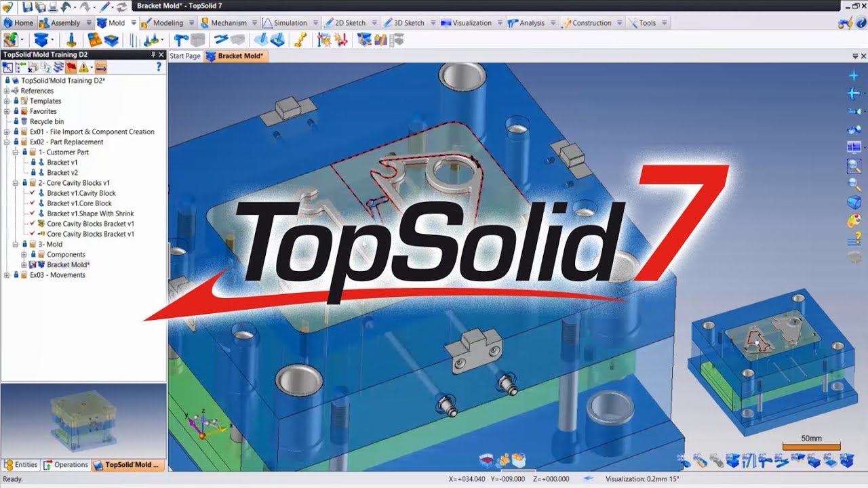Click the pin icon of project panel

click(x=153, y=55)
